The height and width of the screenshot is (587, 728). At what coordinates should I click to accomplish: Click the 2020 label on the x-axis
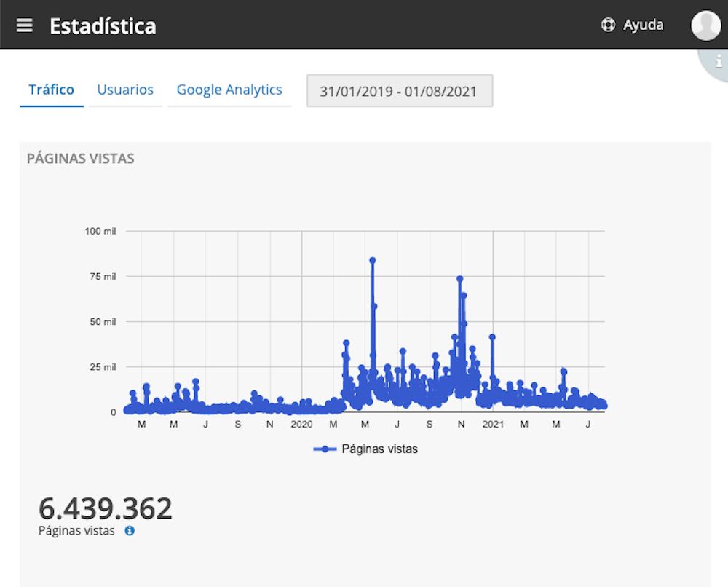pos(301,424)
